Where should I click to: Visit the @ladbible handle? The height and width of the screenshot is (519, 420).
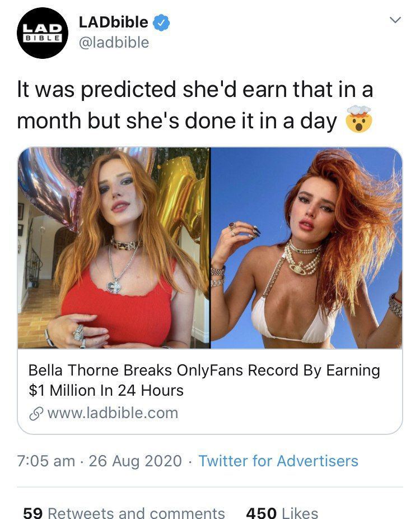point(114,43)
